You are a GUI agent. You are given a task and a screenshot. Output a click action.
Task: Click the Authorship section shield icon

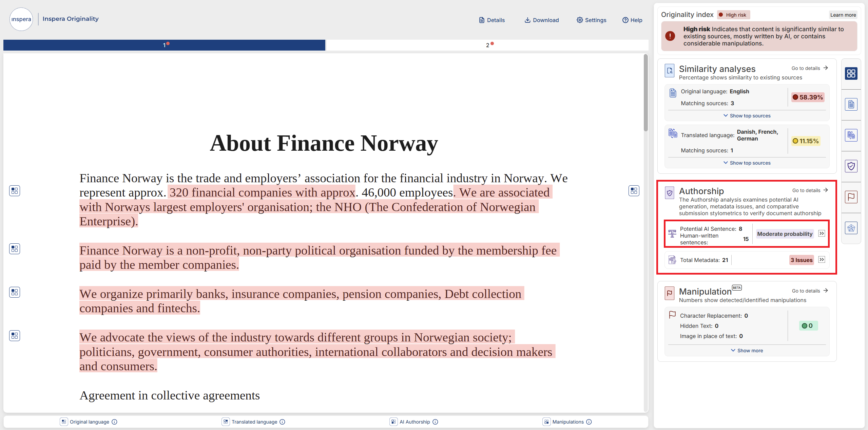(670, 193)
